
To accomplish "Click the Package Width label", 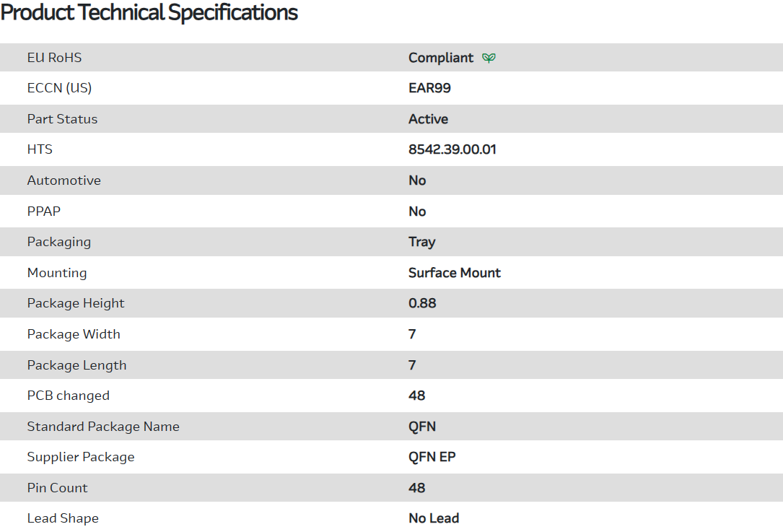I will (74, 334).
